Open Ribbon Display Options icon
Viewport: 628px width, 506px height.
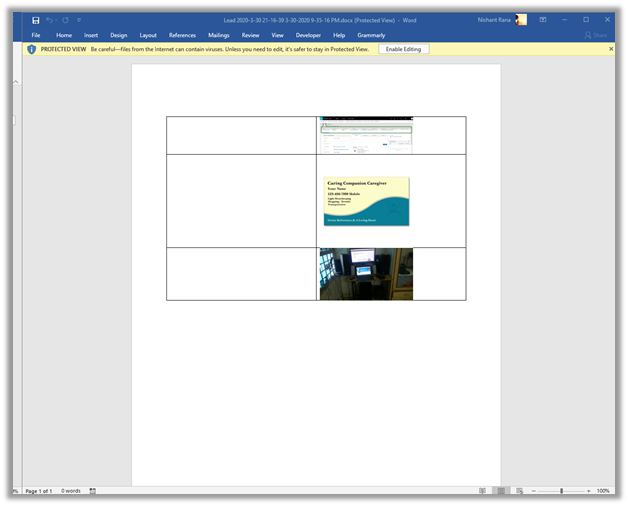[543, 20]
